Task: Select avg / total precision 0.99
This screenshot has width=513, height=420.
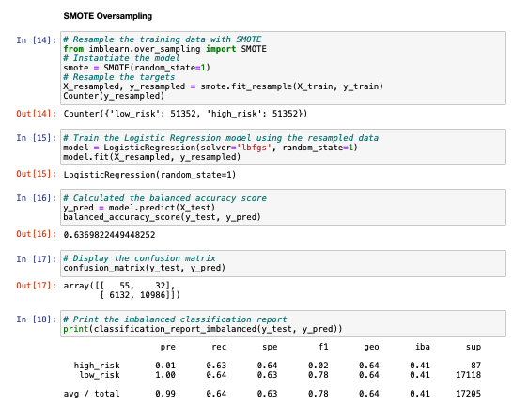Action: pos(165,394)
